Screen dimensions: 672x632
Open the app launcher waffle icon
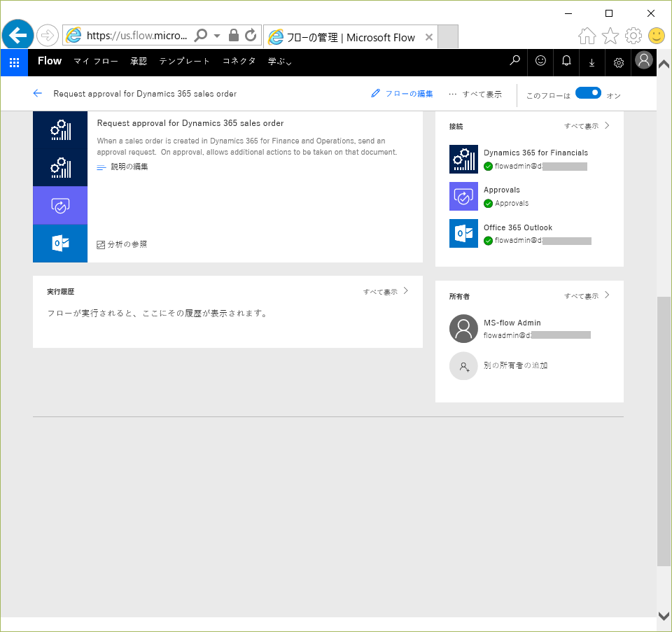click(x=14, y=62)
